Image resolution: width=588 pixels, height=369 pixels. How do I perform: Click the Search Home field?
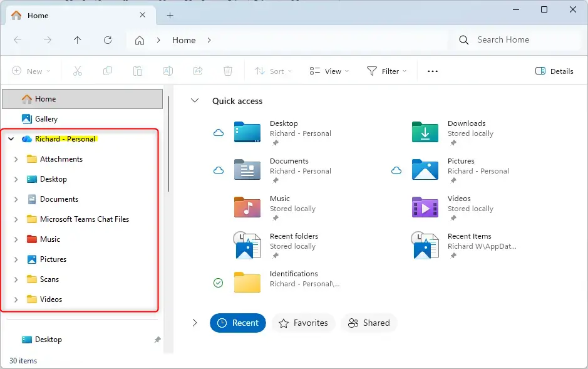point(517,39)
